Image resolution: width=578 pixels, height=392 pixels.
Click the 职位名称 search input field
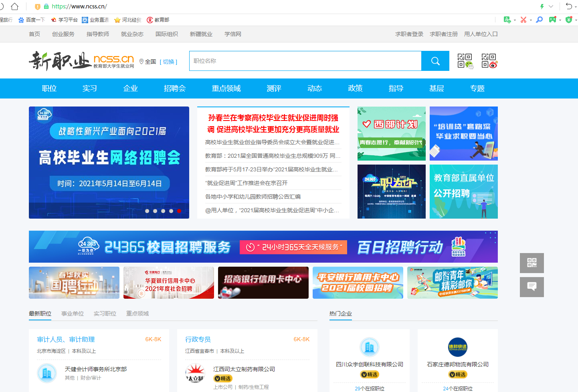click(305, 61)
